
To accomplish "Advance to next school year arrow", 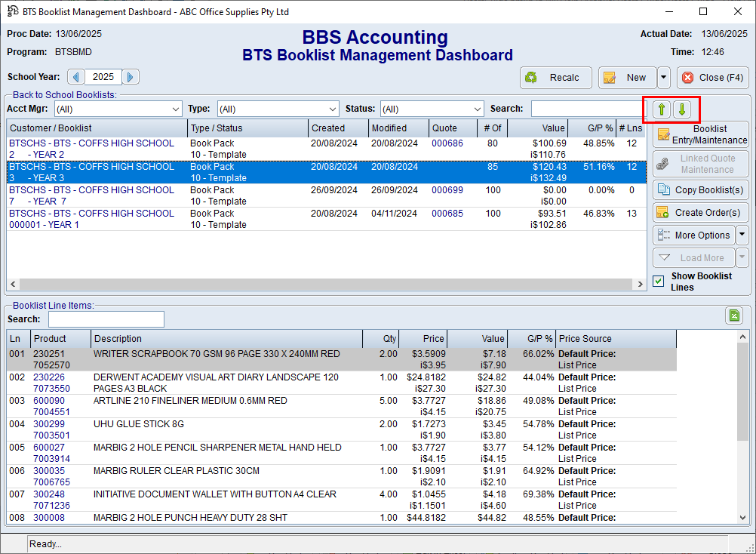I will coord(131,77).
